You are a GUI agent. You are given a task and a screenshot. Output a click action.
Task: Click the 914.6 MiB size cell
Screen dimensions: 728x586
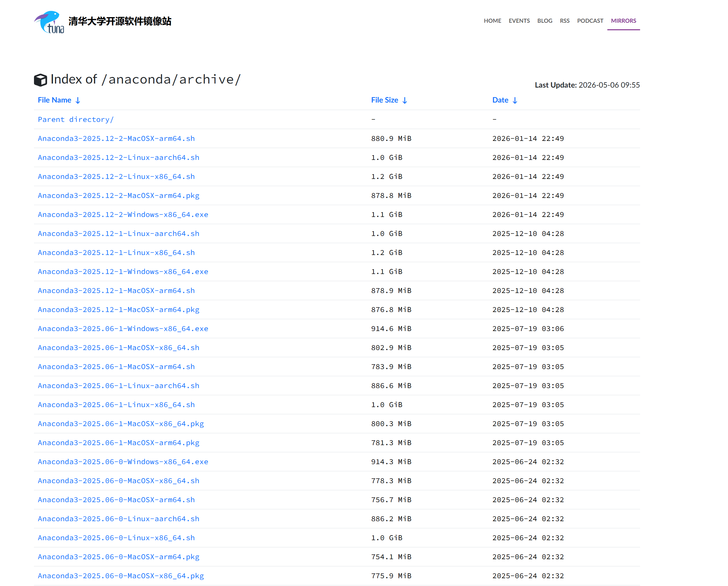click(391, 329)
